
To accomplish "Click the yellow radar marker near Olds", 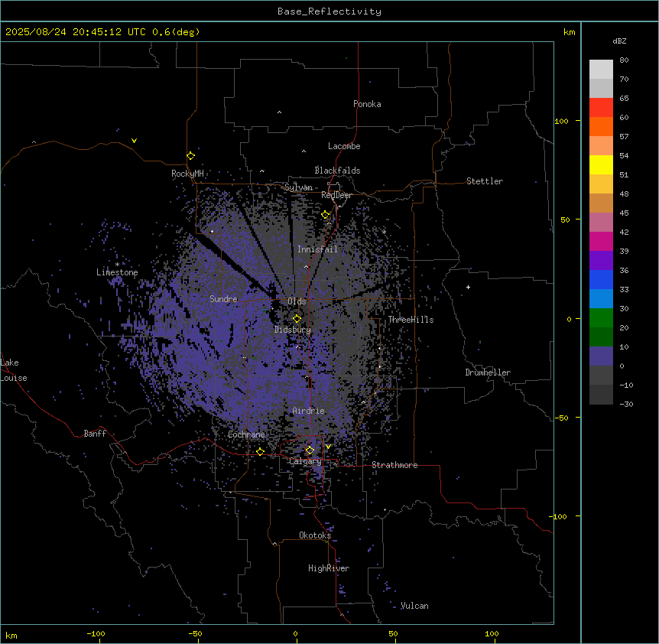I will point(297,318).
